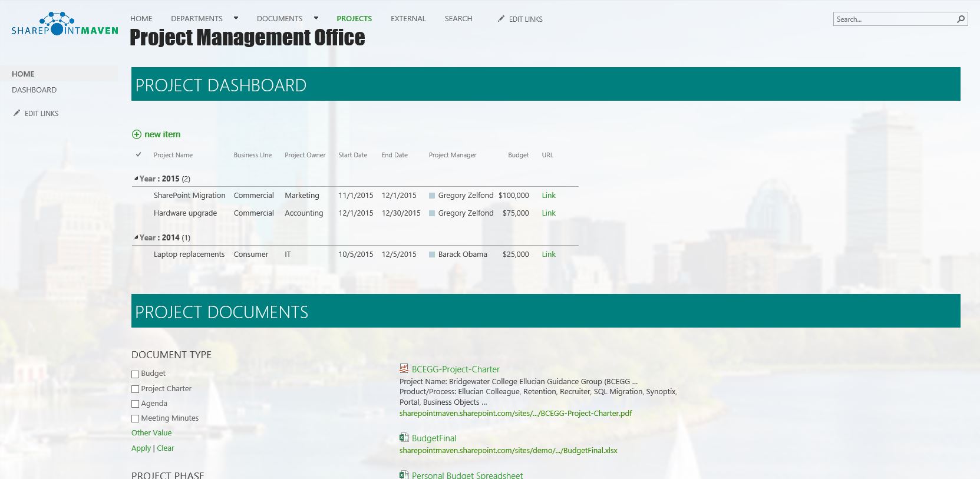980x479 pixels.
Task: Click Apply under Document Type
Action: pyautogui.click(x=141, y=448)
